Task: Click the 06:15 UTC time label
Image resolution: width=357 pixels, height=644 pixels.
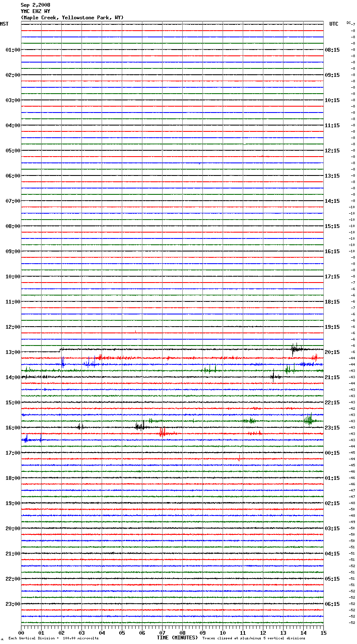Action: pos(332,604)
